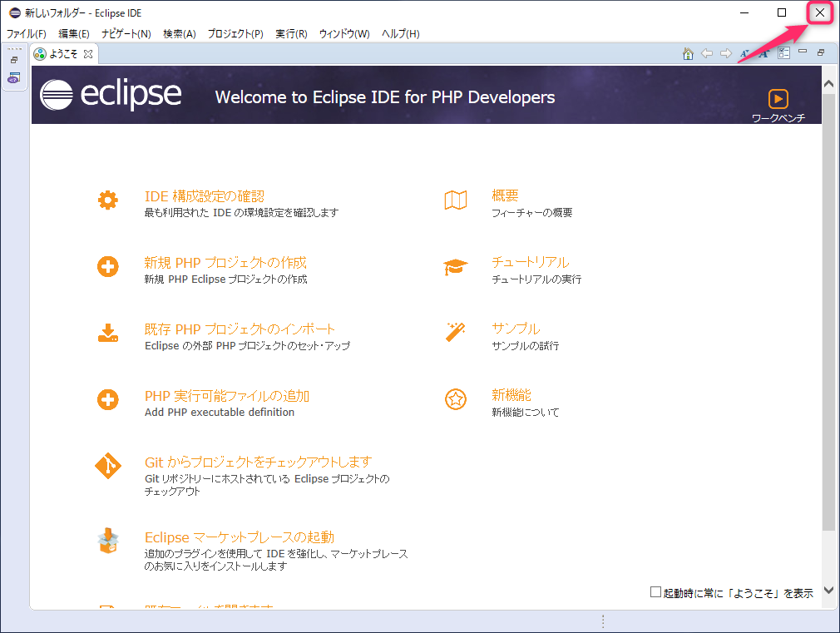840x633 pixels.
Task: Open the プロジェクト(P) menu
Action: (x=235, y=34)
